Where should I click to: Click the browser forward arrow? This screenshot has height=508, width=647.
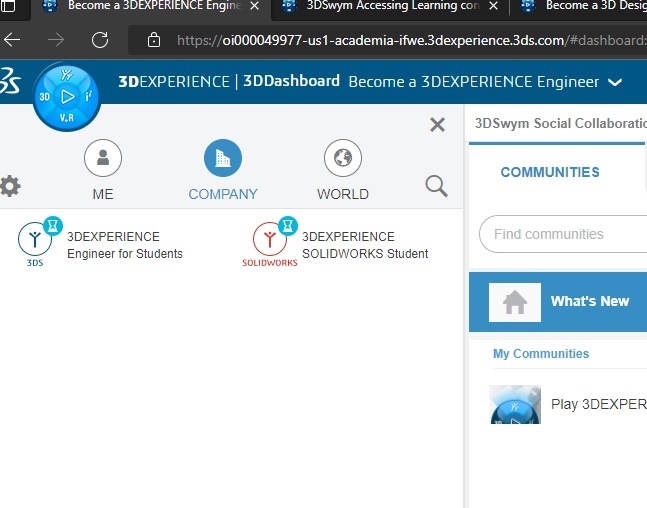coord(56,40)
